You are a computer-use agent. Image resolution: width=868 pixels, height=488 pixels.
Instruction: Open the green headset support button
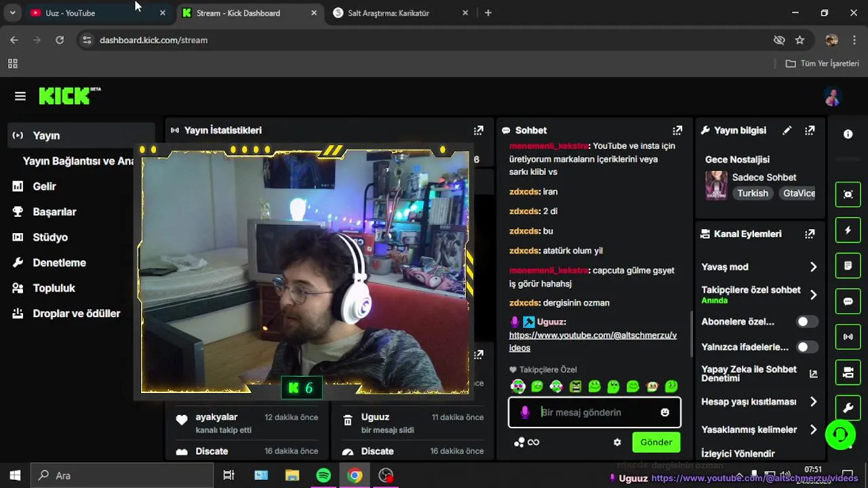pyautogui.click(x=840, y=434)
